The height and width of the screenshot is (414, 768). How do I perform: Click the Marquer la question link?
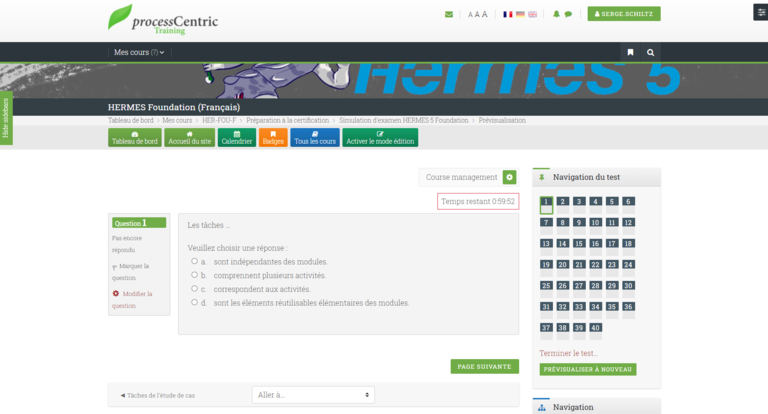coord(130,272)
